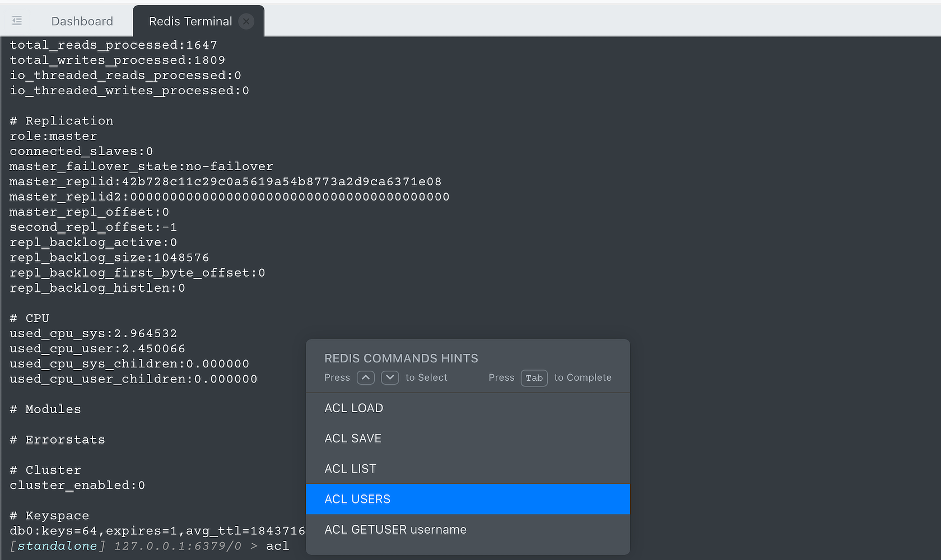Click the Tab key hint icon

click(534, 378)
